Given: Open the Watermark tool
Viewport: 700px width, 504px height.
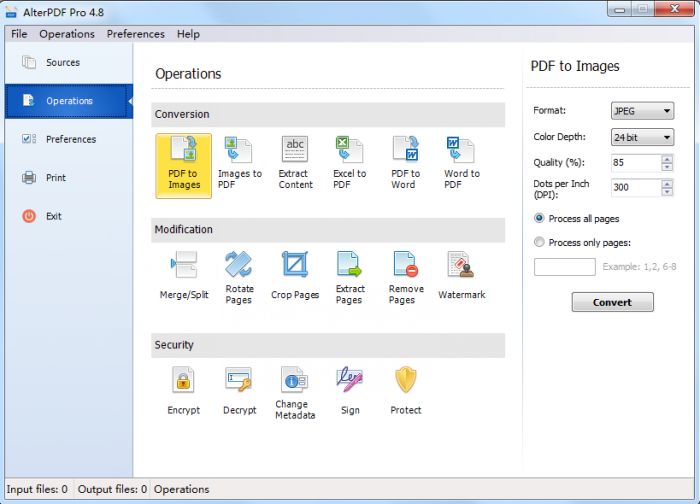Looking at the screenshot, I should (x=461, y=275).
